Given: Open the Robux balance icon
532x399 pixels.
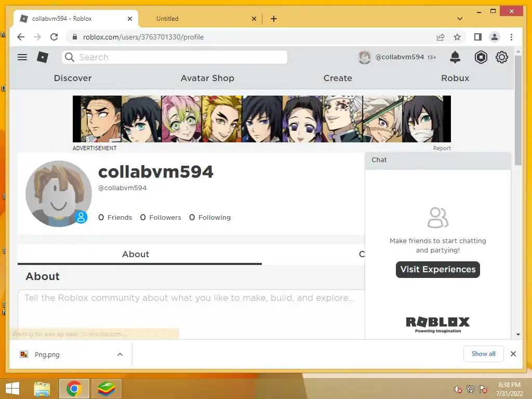Looking at the screenshot, I should tap(481, 57).
